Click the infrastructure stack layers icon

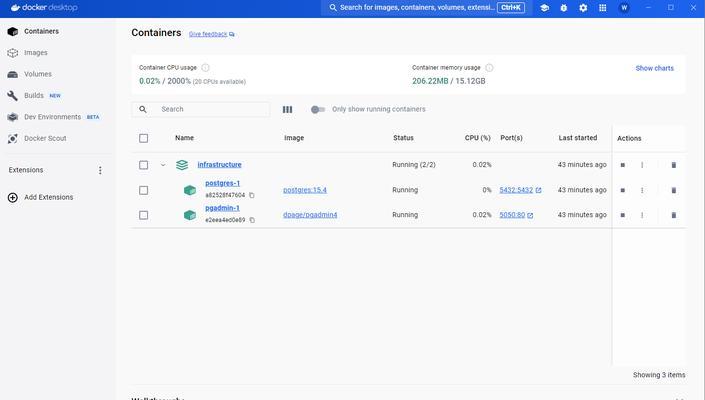(182, 165)
